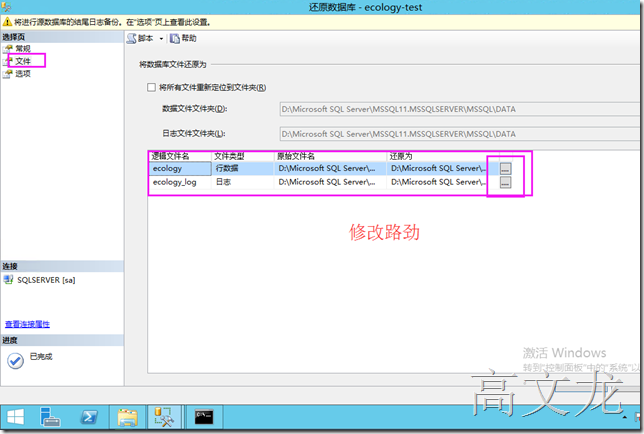Select the ecology logical file cell

click(x=180, y=168)
